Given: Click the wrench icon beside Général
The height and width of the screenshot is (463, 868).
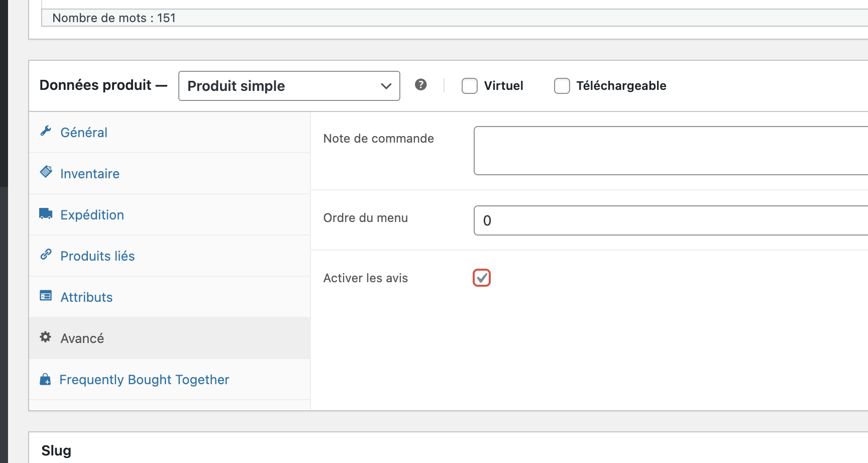Looking at the screenshot, I should [46, 131].
